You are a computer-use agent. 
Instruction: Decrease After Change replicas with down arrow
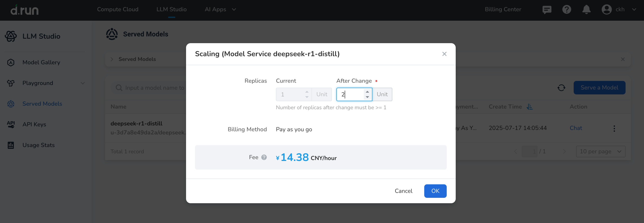point(367,97)
